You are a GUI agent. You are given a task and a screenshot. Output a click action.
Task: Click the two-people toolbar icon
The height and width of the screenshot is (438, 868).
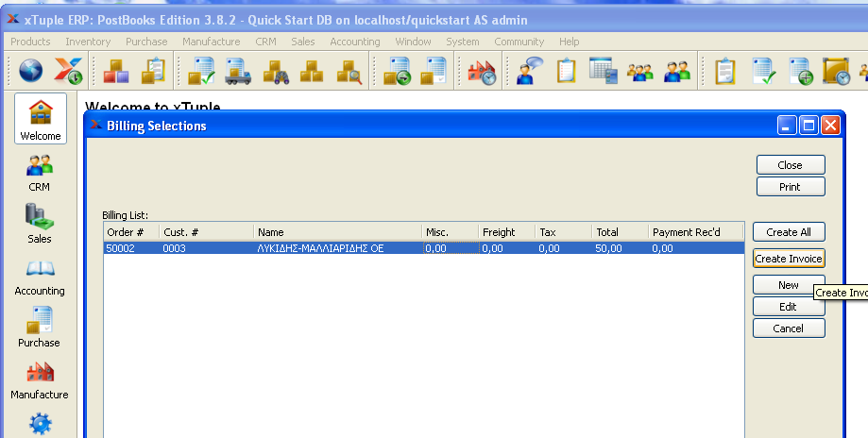click(677, 72)
